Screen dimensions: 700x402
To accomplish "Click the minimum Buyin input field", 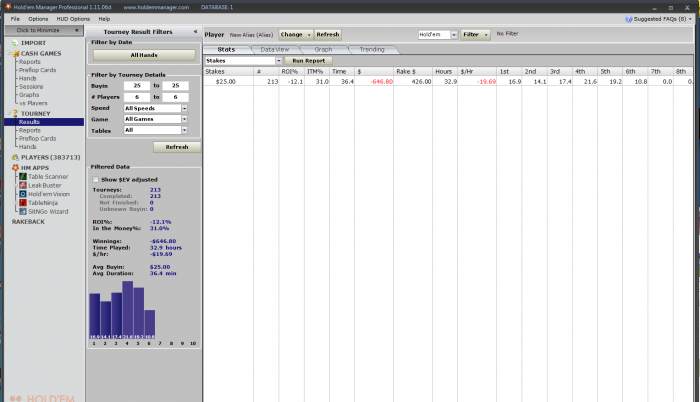I will coord(137,85).
